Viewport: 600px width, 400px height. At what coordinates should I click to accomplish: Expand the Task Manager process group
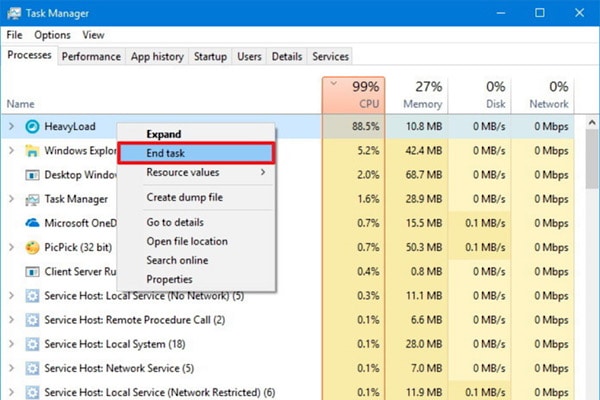11,199
